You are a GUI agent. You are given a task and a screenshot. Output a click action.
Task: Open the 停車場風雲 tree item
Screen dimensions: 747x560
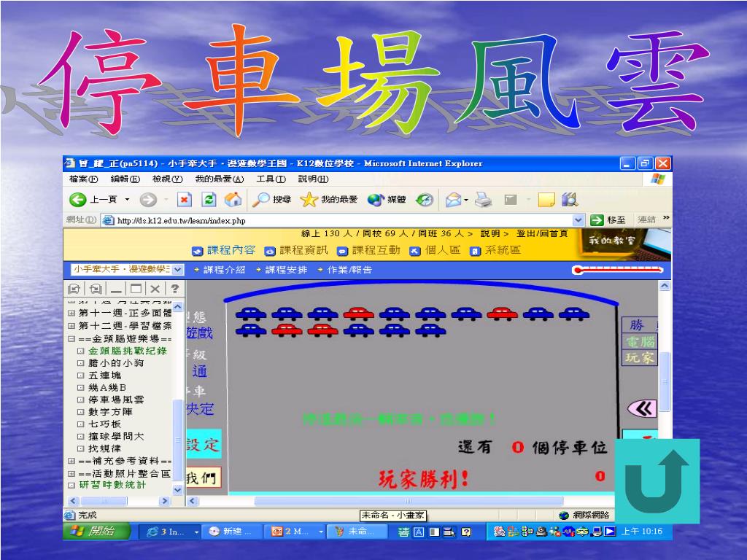pyautogui.click(x=116, y=400)
